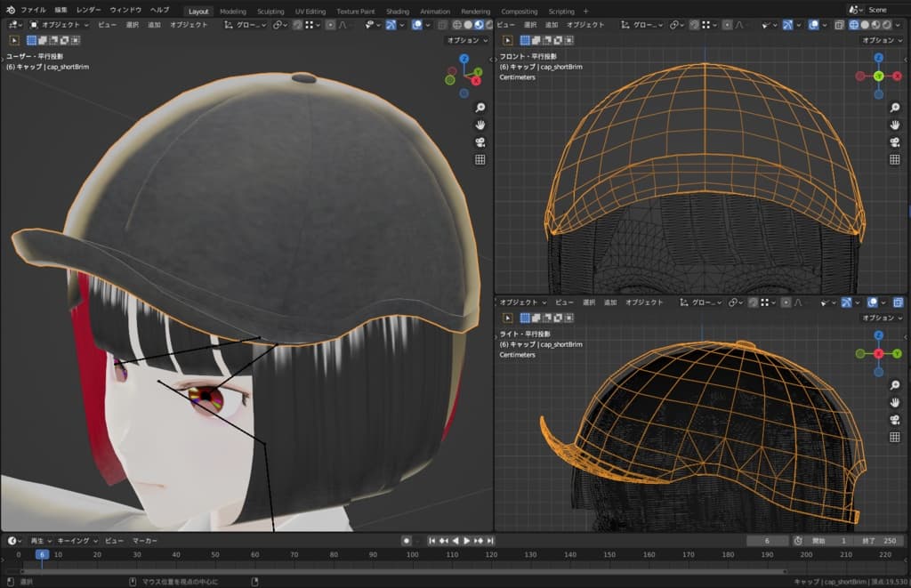
Task: Click the camera icon in right-side viewport
Action: 894,420
